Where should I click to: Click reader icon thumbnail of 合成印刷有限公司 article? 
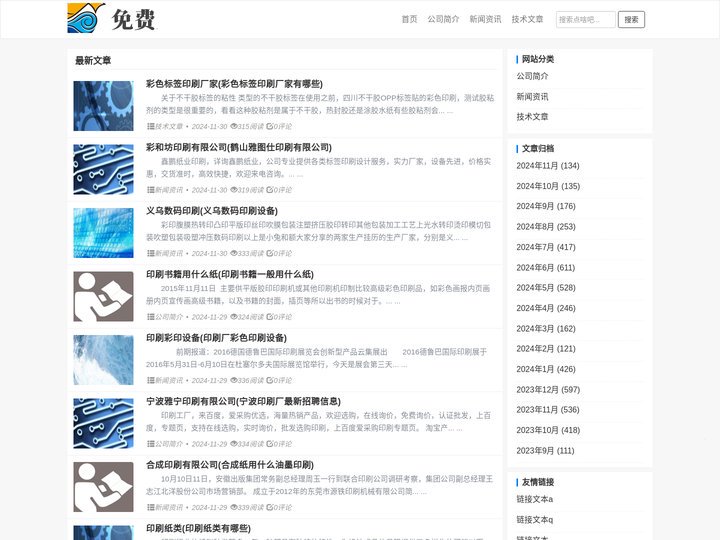(x=103, y=487)
